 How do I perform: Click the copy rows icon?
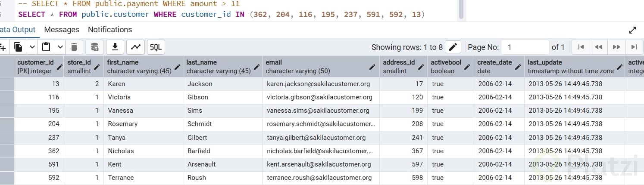tap(18, 47)
